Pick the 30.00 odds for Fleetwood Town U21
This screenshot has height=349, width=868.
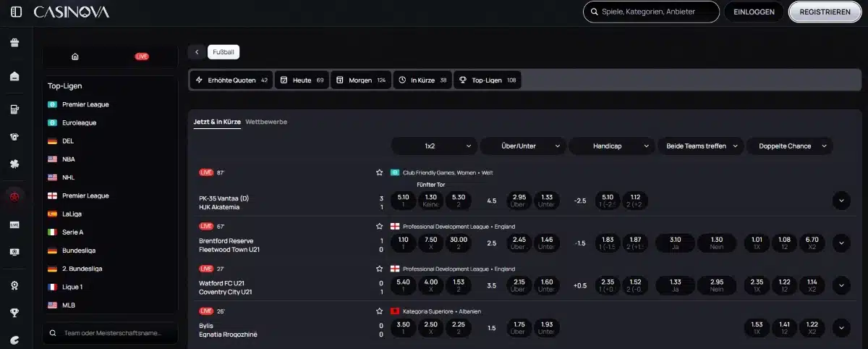(x=458, y=243)
